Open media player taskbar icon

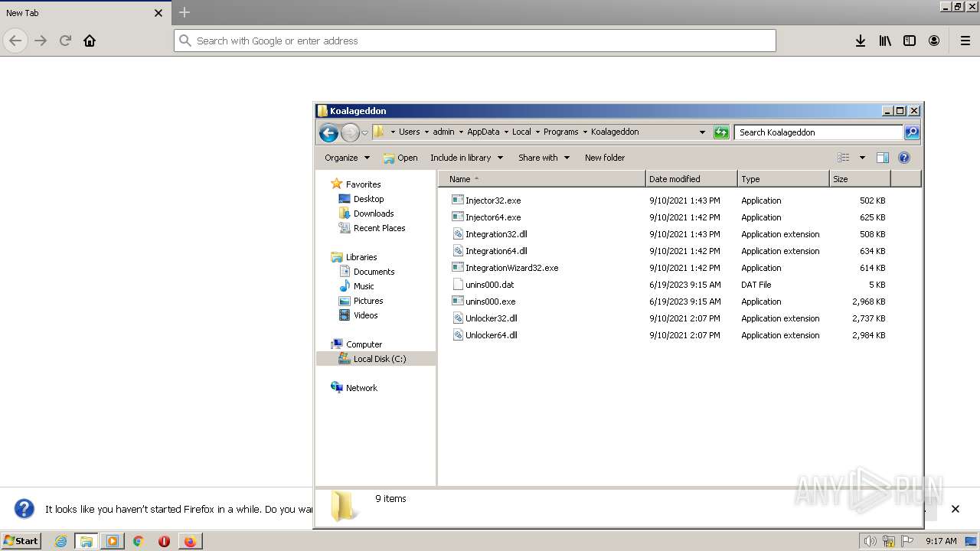[113, 541]
